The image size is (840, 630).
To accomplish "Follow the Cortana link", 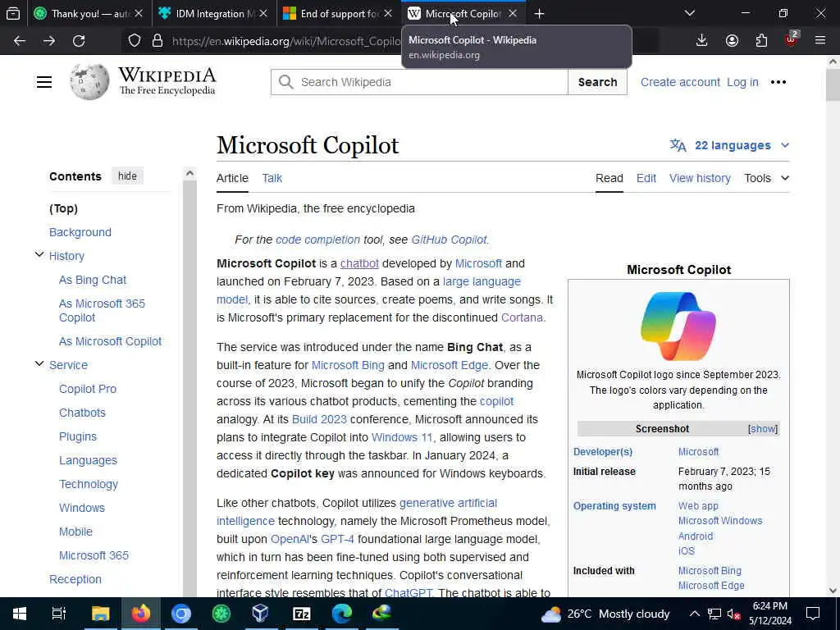I will point(522,317).
